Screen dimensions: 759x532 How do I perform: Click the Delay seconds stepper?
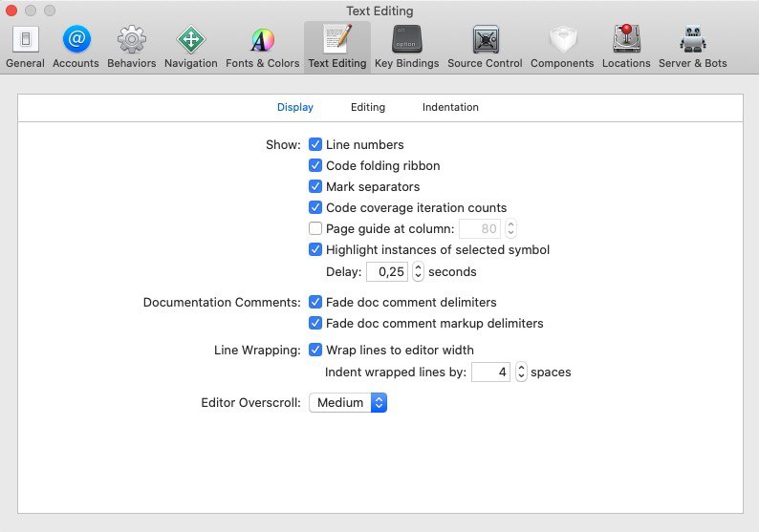coord(419,271)
